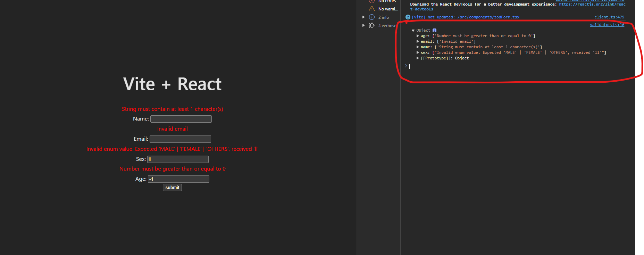Expand the age property array
The width and height of the screenshot is (644, 255).
coord(418,36)
